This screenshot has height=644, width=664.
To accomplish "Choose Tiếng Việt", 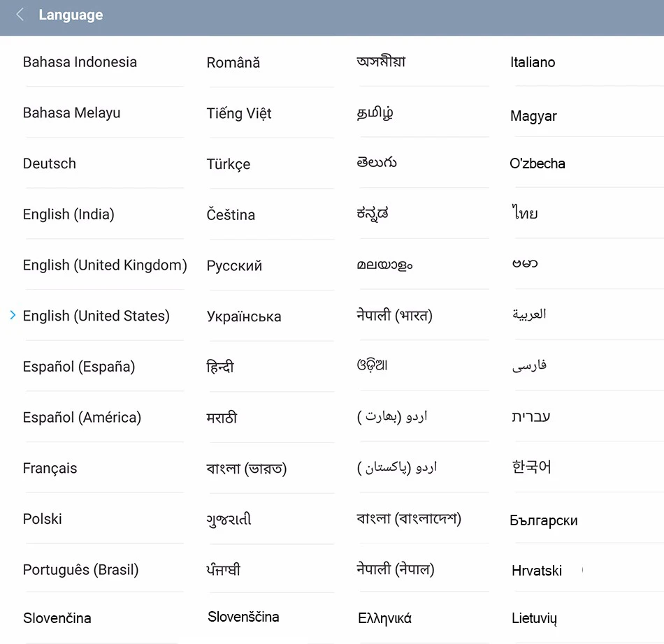I will click(239, 113).
